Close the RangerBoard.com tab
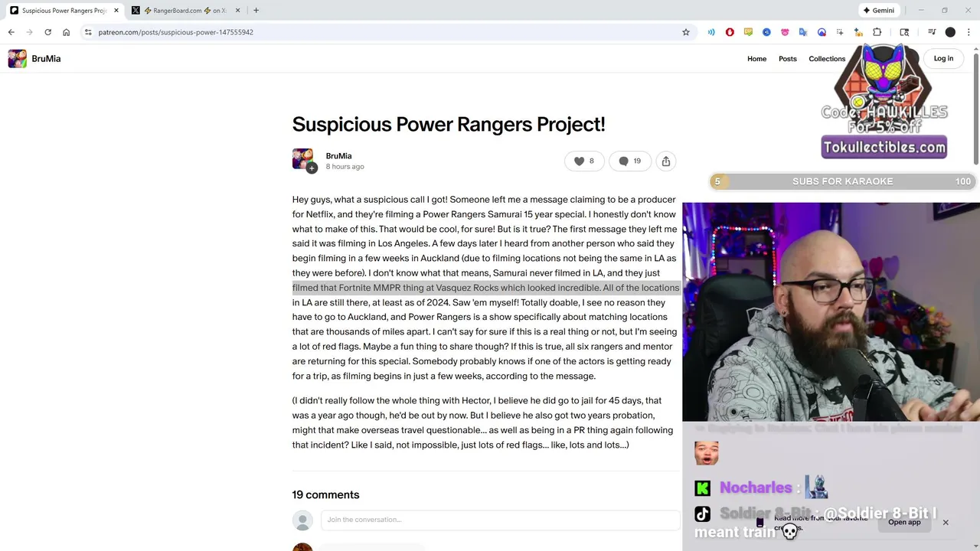 [x=237, y=10]
